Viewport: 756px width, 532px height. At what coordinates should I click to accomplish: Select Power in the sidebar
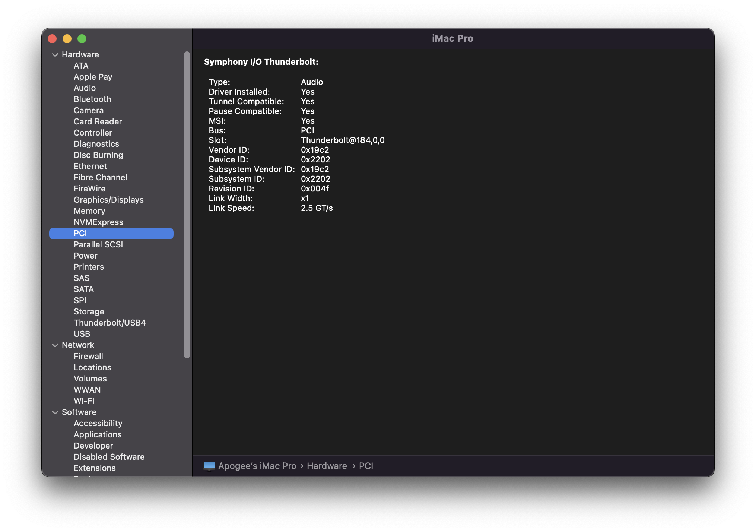(x=85, y=256)
